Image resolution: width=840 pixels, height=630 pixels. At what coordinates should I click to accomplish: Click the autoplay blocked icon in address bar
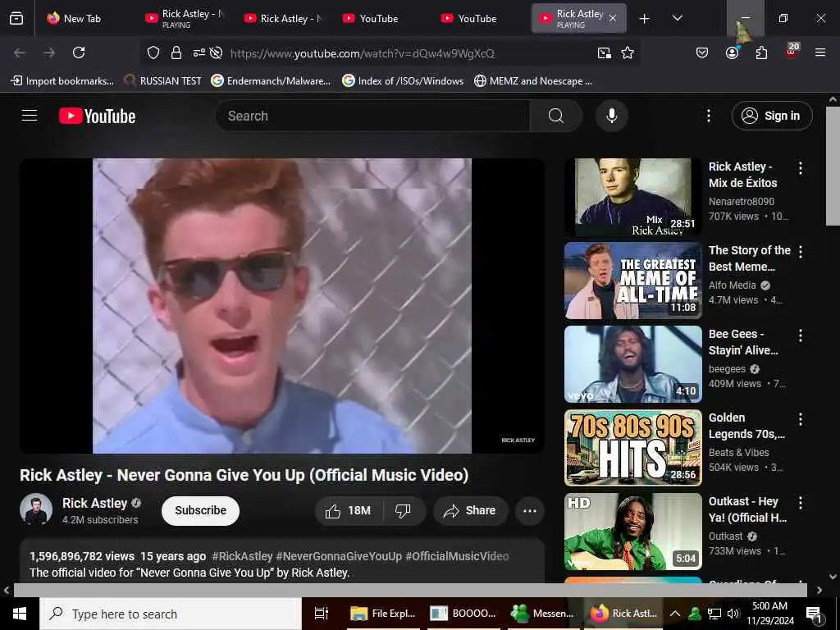click(216, 52)
